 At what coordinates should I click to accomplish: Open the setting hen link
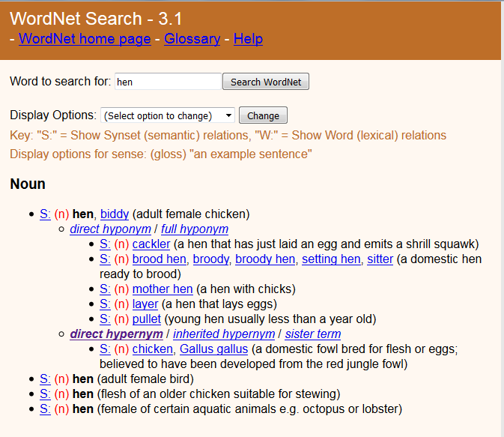(331, 259)
